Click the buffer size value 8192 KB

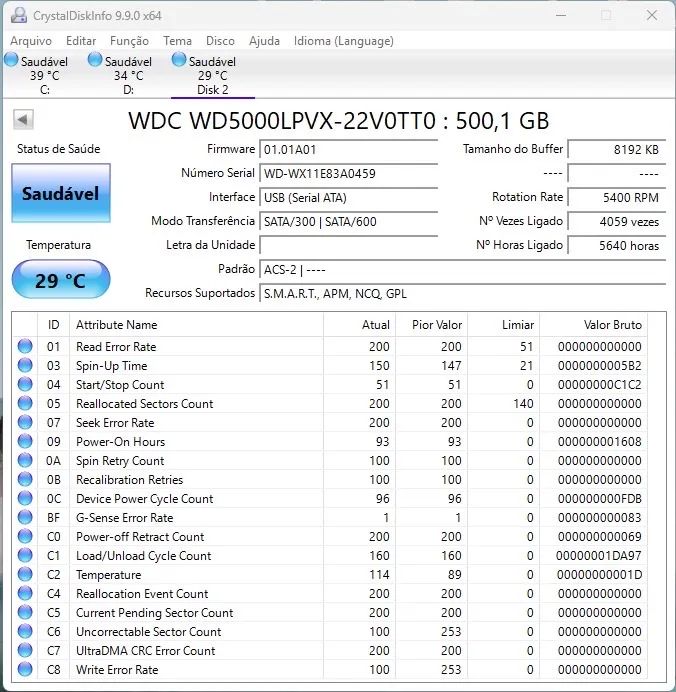(x=616, y=150)
